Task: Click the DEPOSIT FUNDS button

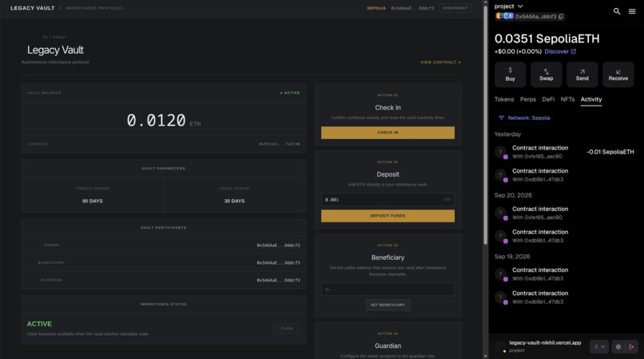Action: tap(388, 216)
